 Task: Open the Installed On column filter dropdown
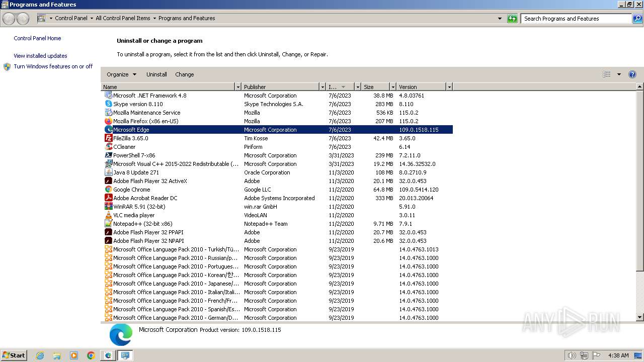(358, 87)
